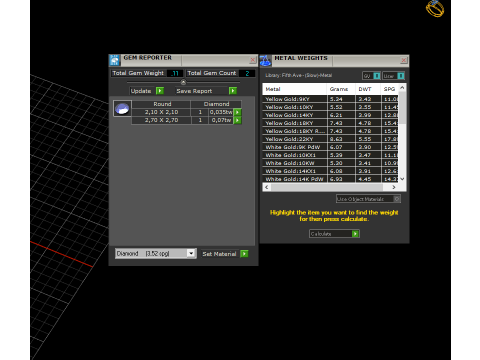The image size is (480, 360).
Task: Click scroll down arrow in metal list
Action: (x=402, y=179)
